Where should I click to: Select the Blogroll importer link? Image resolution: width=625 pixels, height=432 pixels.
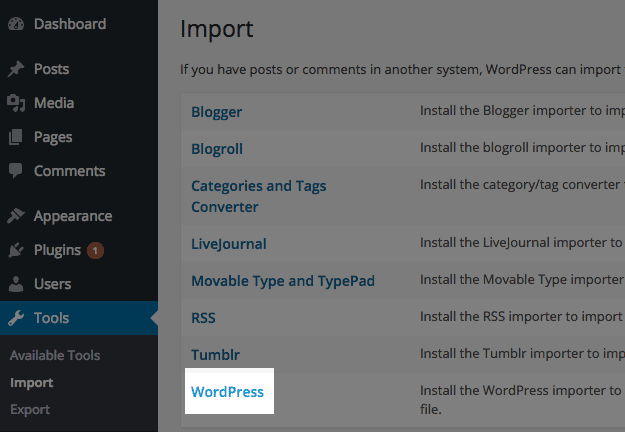click(x=217, y=149)
